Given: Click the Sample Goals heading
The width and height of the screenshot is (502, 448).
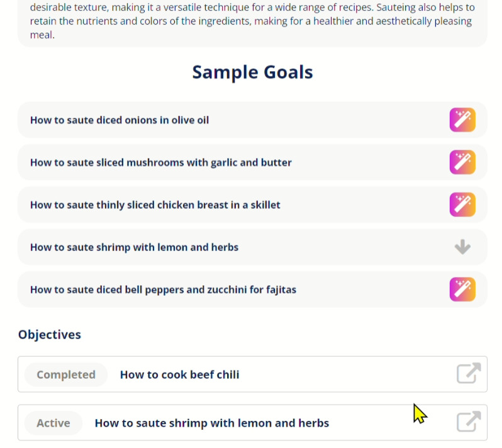Looking at the screenshot, I should (x=252, y=72).
